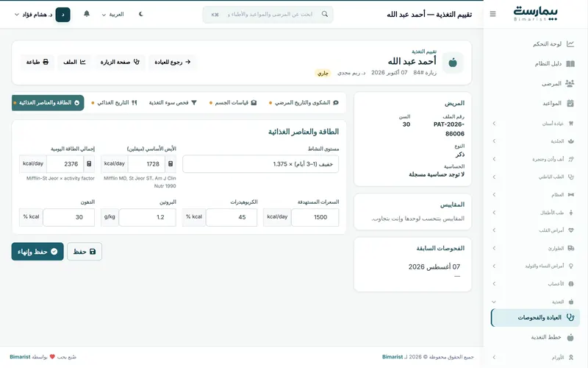Screen dimensions: 588x368
Task: Expand العظام orthopedics section
Action: 535,194
